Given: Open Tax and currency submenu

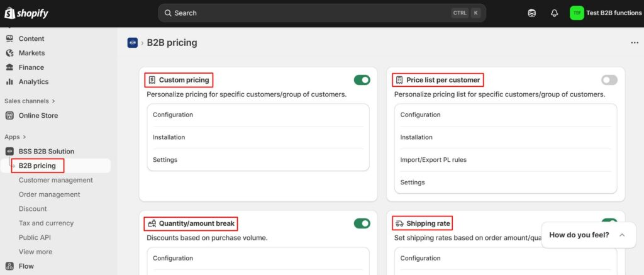Looking at the screenshot, I should click(46, 223).
